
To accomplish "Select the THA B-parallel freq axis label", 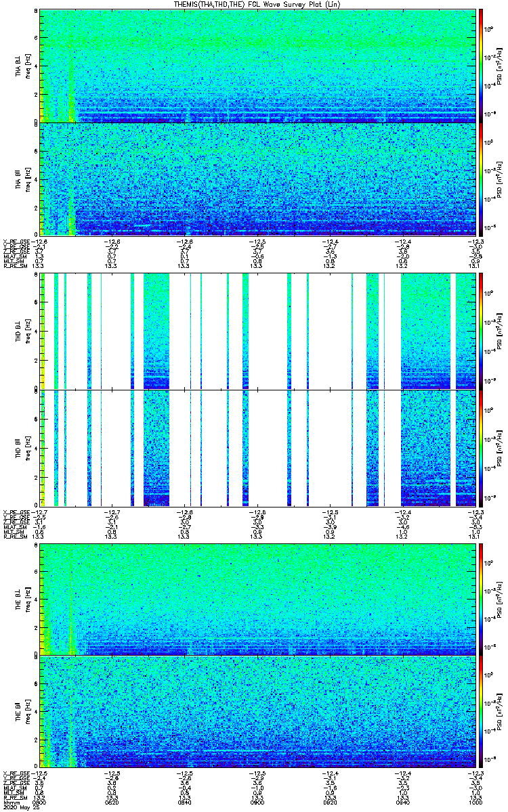I will pyautogui.click(x=29, y=179).
